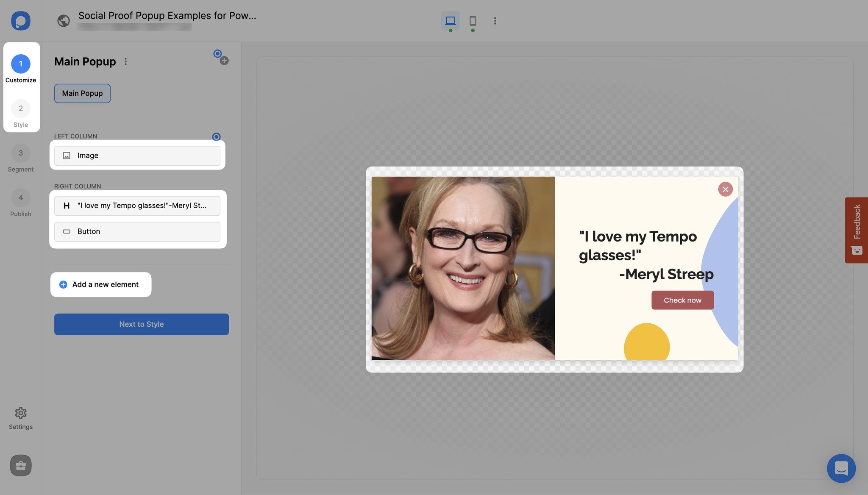Click the Left Column target icon
The width and height of the screenshot is (868, 495).
pos(216,136)
